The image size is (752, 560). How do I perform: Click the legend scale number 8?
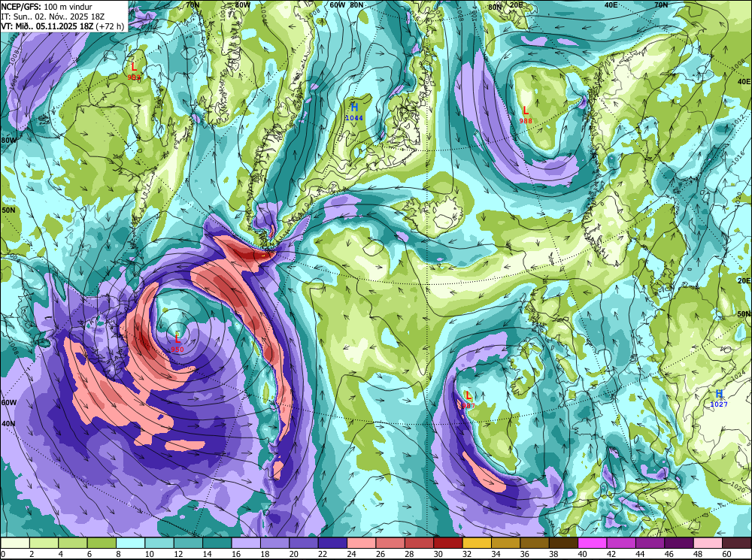pyautogui.click(x=118, y=554)
